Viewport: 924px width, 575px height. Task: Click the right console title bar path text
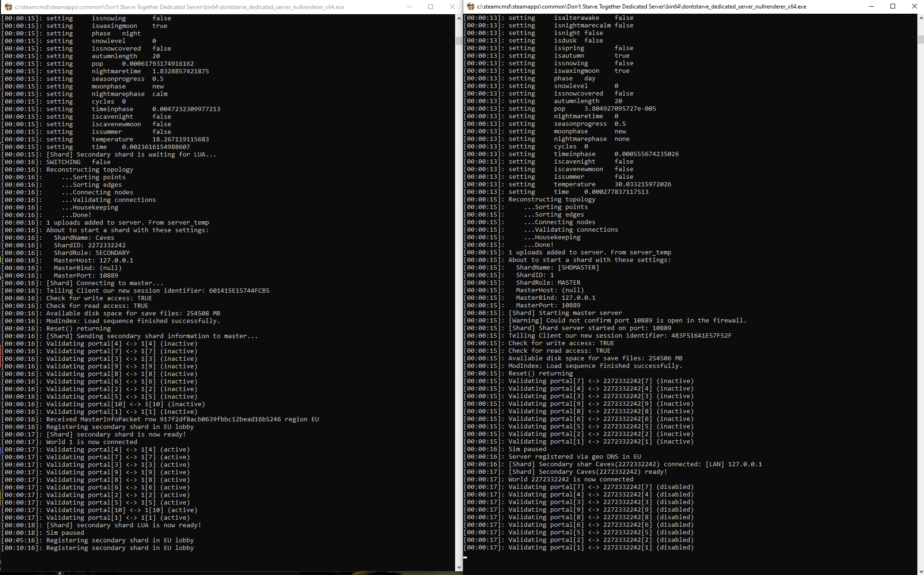coord(641,7)
